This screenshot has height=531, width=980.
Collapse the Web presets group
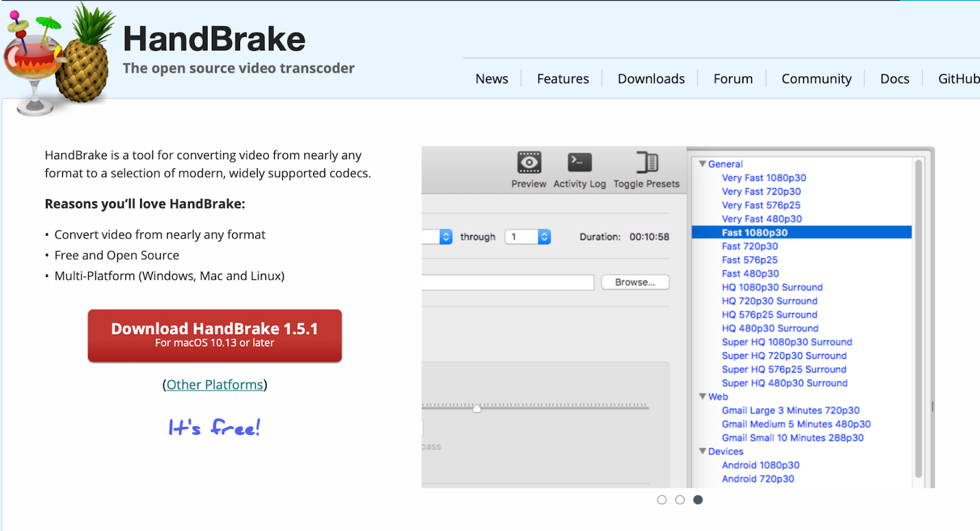pyautogui.click(x=703, y=397)
